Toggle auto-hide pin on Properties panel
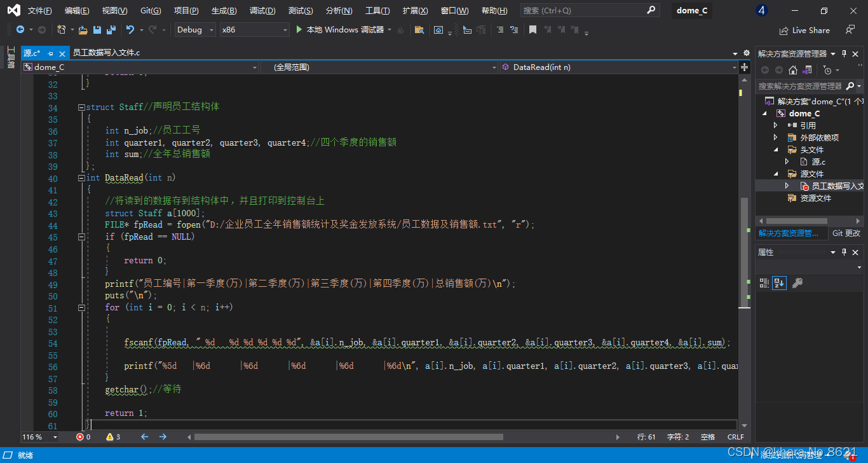This screenshot has width=868, height=463. coord(844,252)
